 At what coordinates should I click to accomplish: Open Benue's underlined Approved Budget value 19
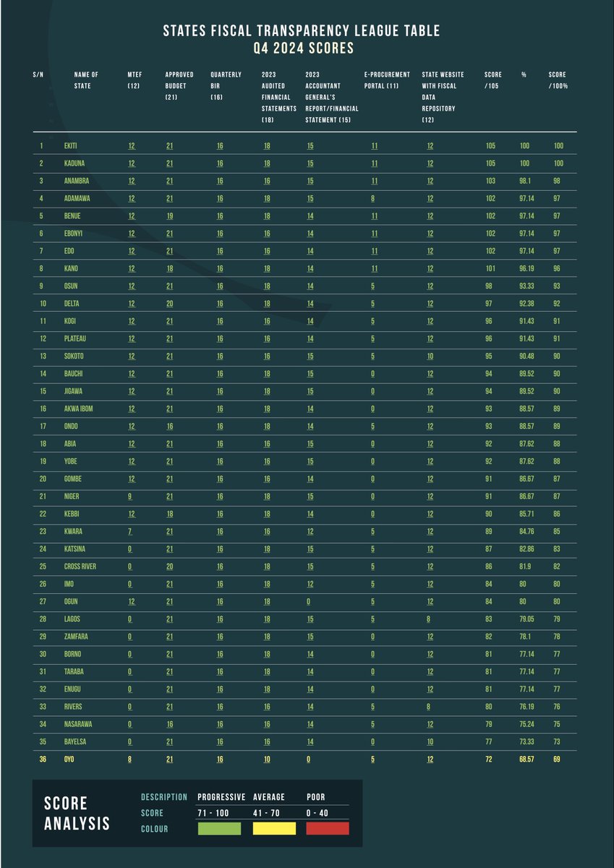169,215
